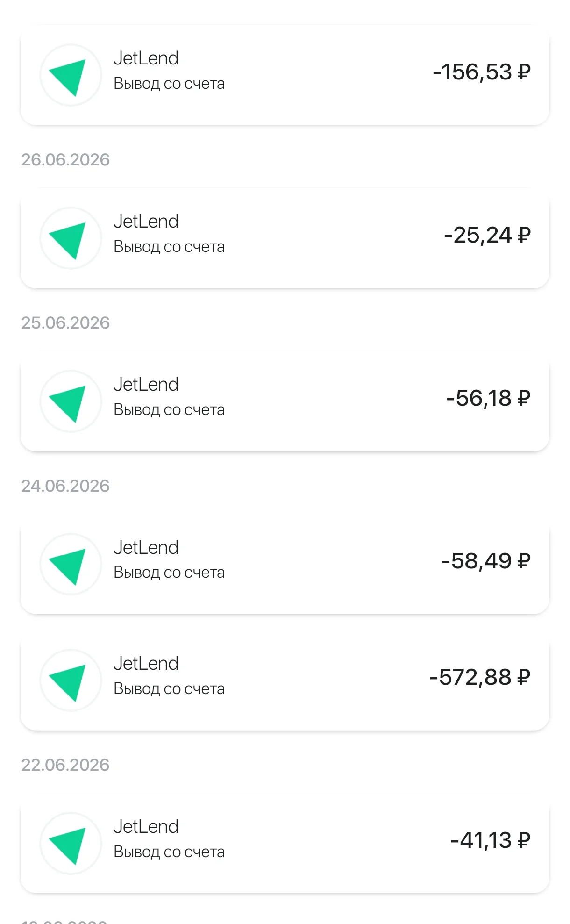Tap the -572,88 ₽ amount text
570x924 pixels.
(x=480, y=677)
